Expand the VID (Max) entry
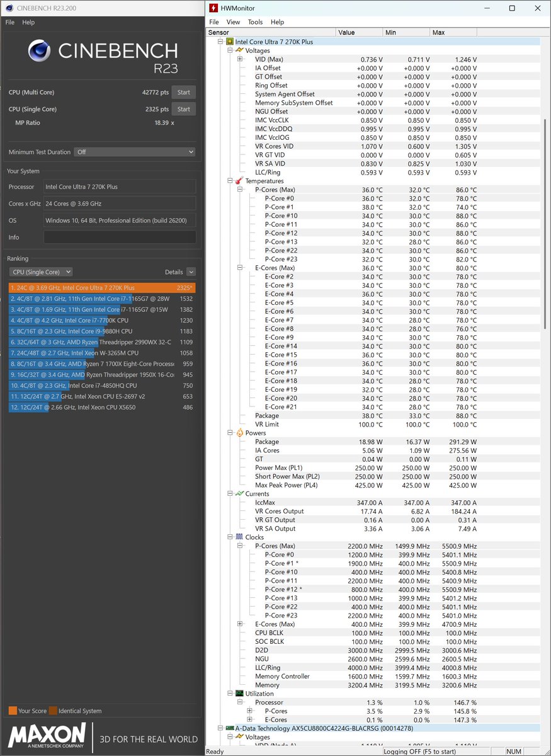The height and width of the screenshot is (756, 551). tap(240, 59)
